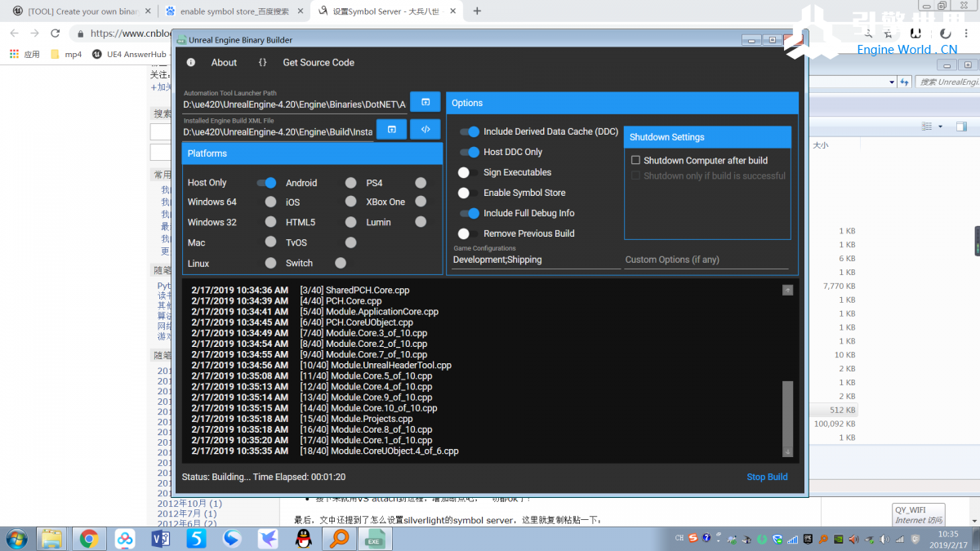The image size is (980, 551).
Task: Open the About menu item
Action: coord(224,62)
